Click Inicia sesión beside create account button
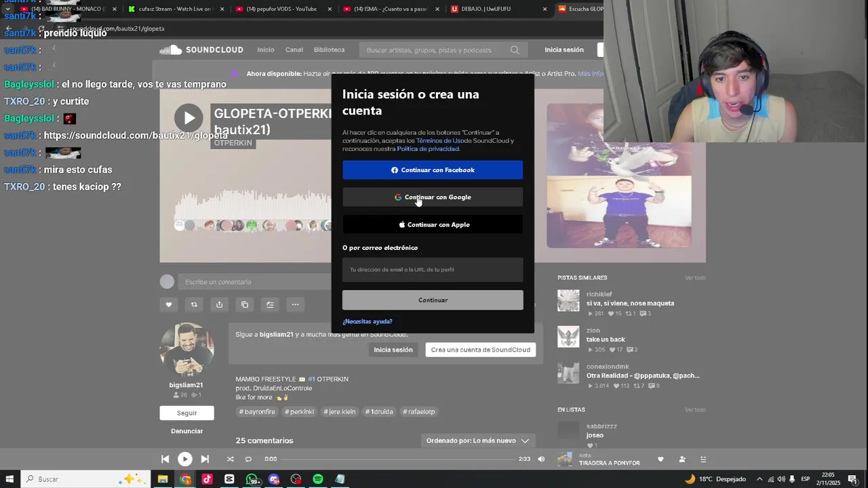Viewport: 868px width, 488px height. pos(393,350)
